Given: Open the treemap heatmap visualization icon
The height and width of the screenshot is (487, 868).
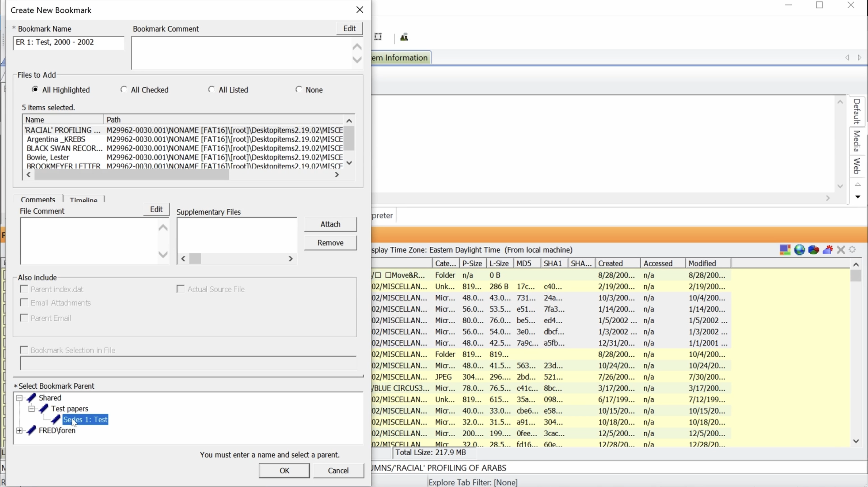Looking at the screenshot, I should 785,250.
